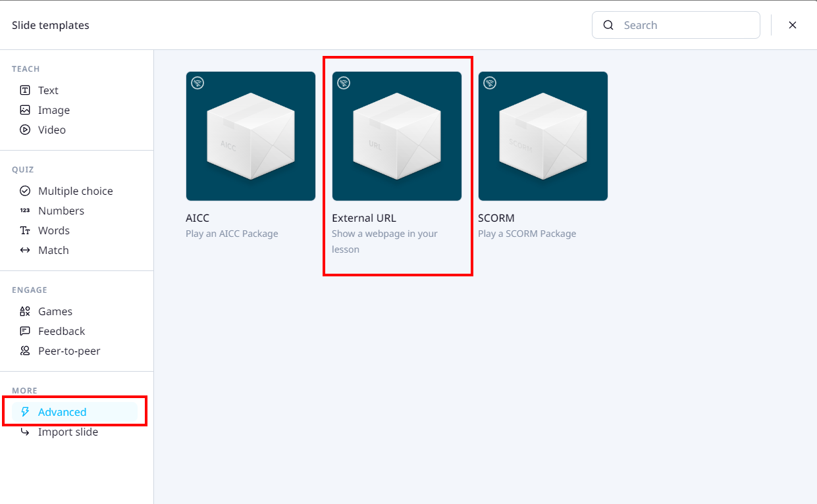
Task: Click the Multiple choice checkmark icon
Action: [x=25, y=191]
